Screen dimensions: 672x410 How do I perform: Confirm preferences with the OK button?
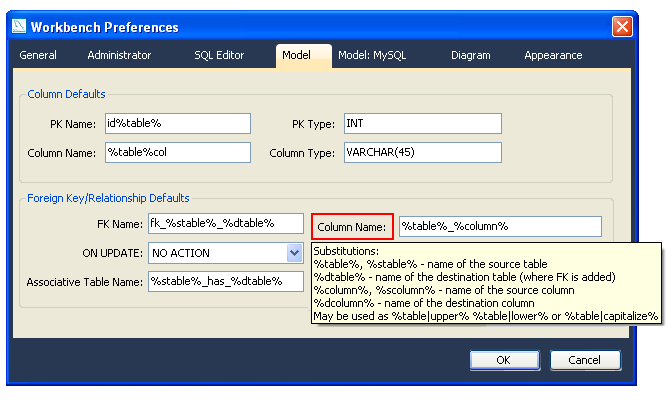(503, 360)
